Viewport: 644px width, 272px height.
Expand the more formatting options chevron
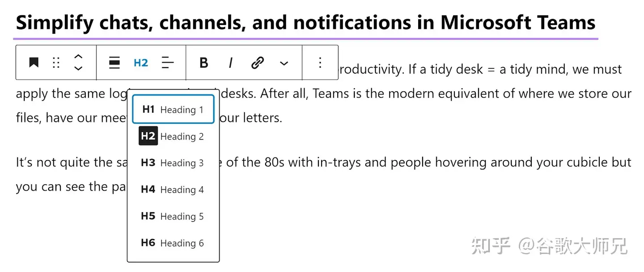point(284,63)
